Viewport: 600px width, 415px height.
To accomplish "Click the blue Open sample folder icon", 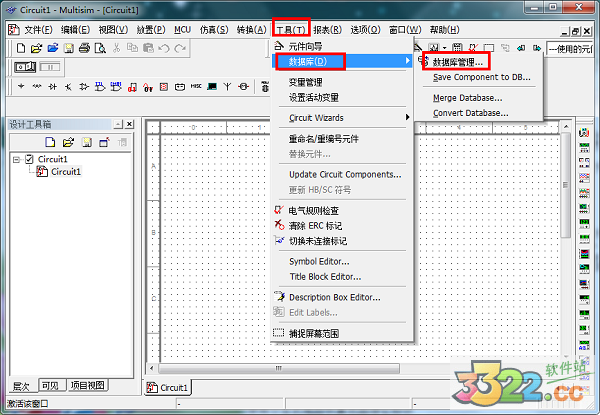I will pyautogui.click(x=52, y=48).
